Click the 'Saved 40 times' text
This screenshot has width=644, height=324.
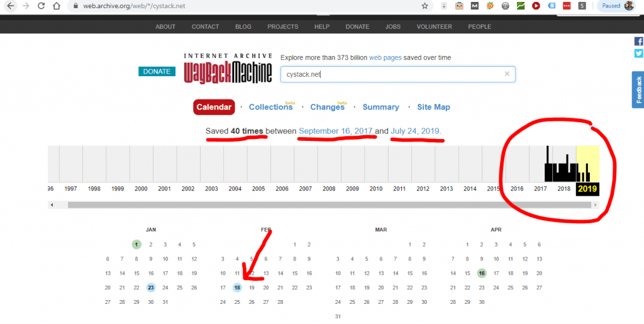235,131
